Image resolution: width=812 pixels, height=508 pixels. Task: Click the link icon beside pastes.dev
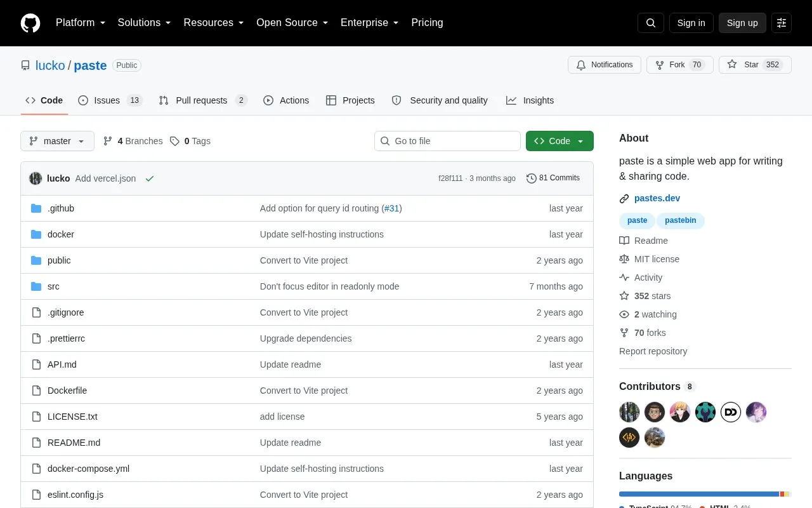[624, 199]
